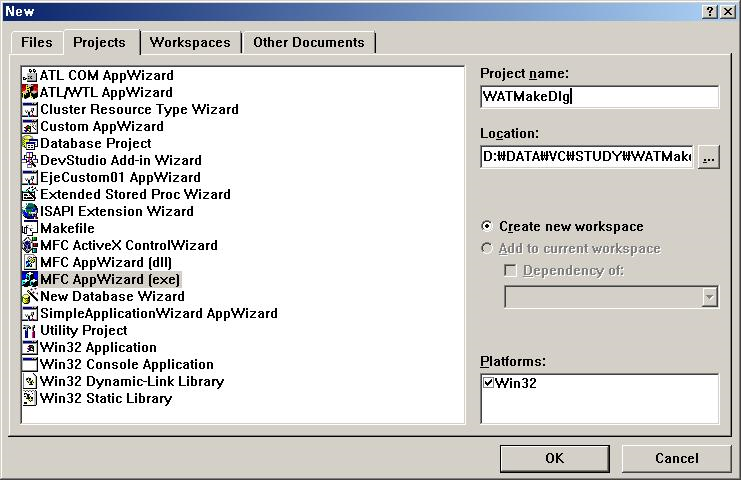
Task: Click the Extended Stored Proc Wizard icon
Action: 30,194
